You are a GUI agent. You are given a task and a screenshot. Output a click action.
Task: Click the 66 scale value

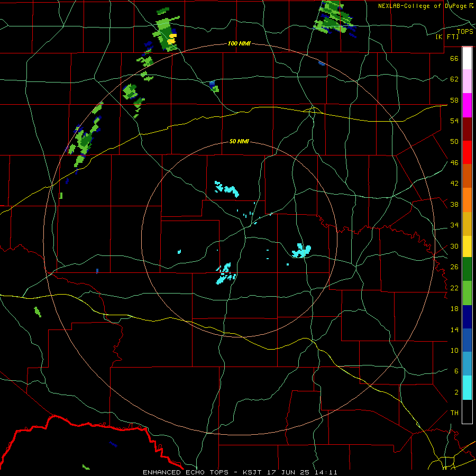coord(454,58)
